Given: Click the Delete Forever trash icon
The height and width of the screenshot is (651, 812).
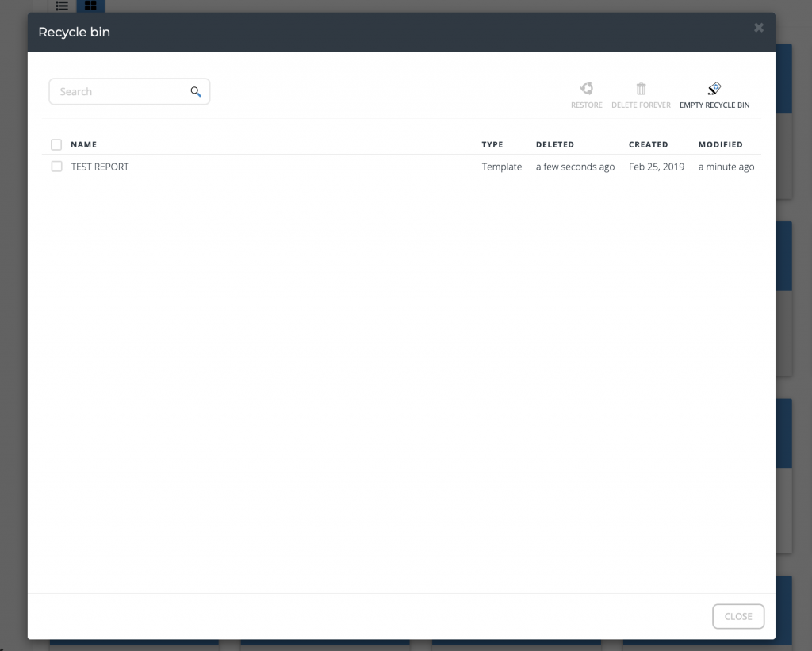Looking at the screenshot, I should point(641,89).
